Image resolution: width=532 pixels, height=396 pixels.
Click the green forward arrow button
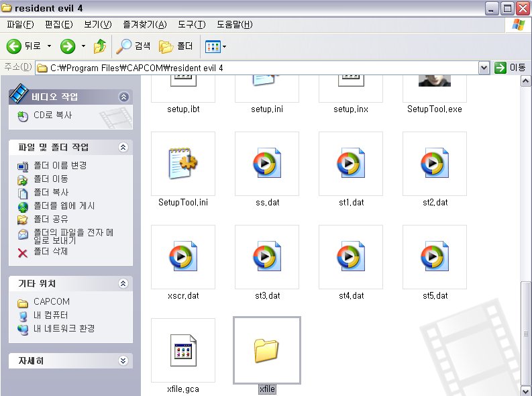[68, 46]
